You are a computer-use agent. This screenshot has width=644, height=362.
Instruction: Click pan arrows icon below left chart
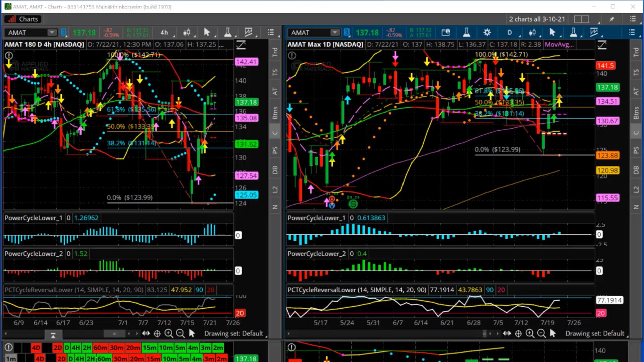pos(146,333)
